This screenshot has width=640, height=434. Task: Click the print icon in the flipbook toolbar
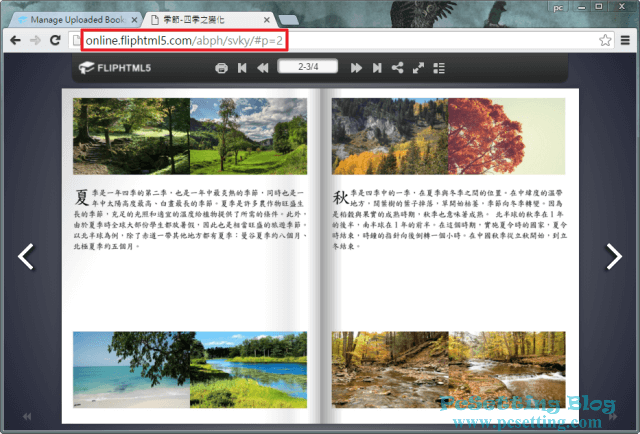tap(221, 68)
